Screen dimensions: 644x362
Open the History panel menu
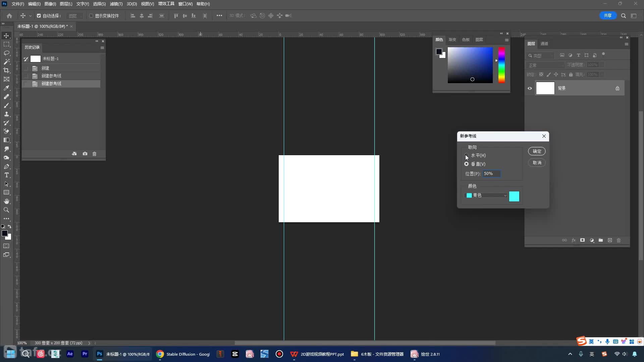pyautogui.click(x=102, y=48)
